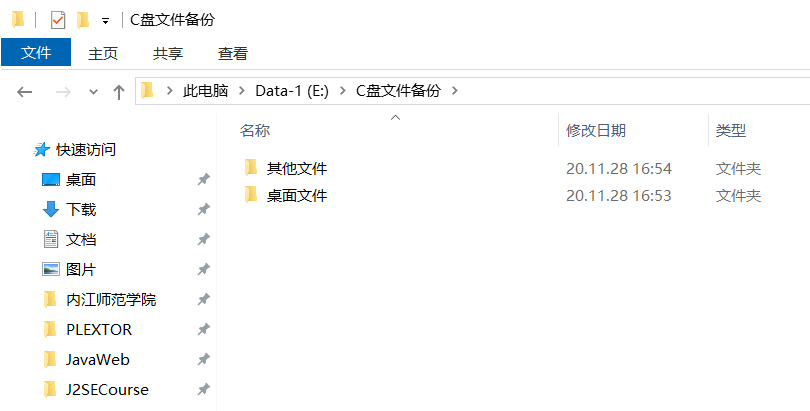Switch to the 共享 ribbon tab

[x=168, y=53]
